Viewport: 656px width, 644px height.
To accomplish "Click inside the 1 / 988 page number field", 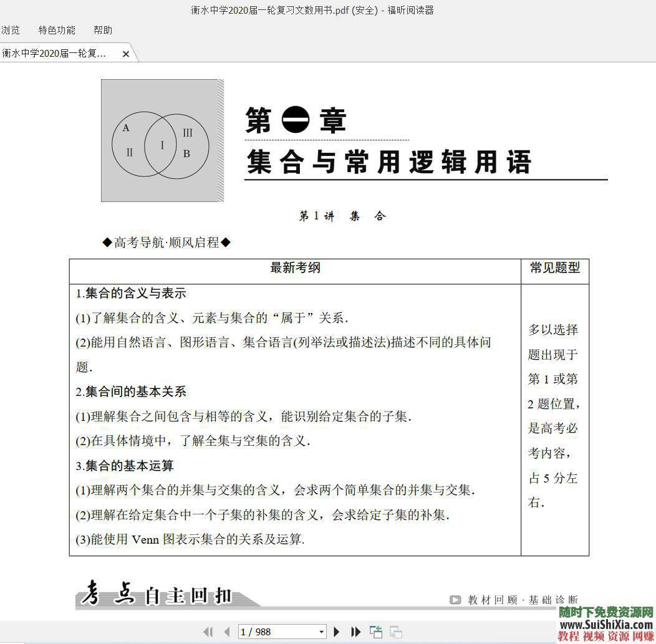I will point(268,632).
